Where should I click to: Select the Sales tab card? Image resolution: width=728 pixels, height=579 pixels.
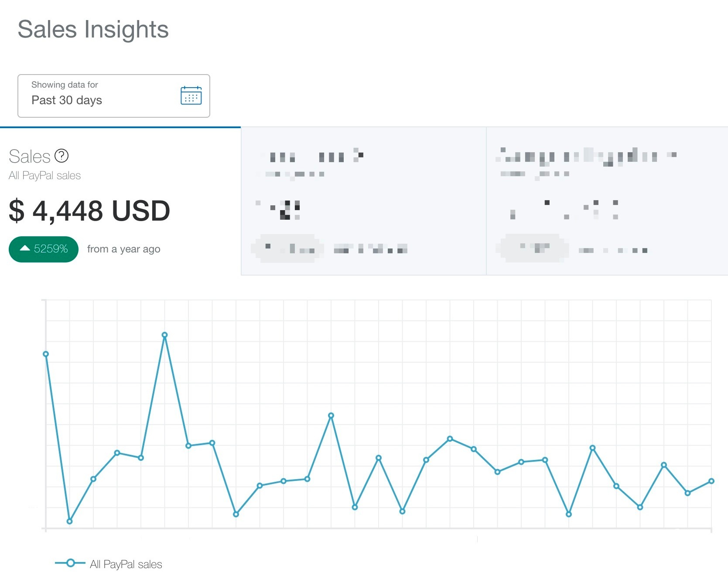tap(120, 201)
